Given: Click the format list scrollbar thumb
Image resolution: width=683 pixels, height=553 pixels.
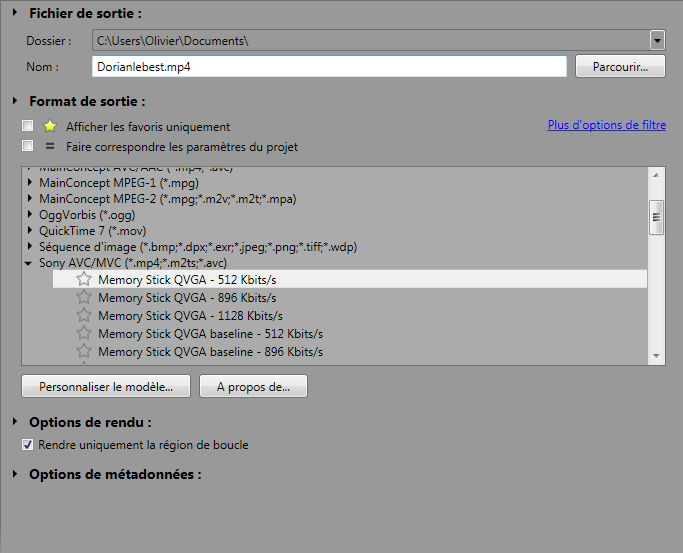Looking at the screenshot, I should point(657,216).
